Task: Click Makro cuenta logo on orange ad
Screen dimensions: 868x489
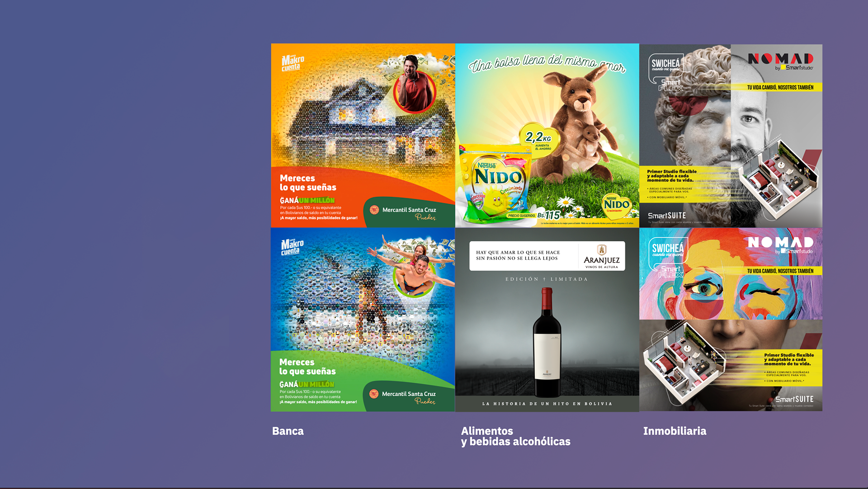Action: click(x=292, y=63)
